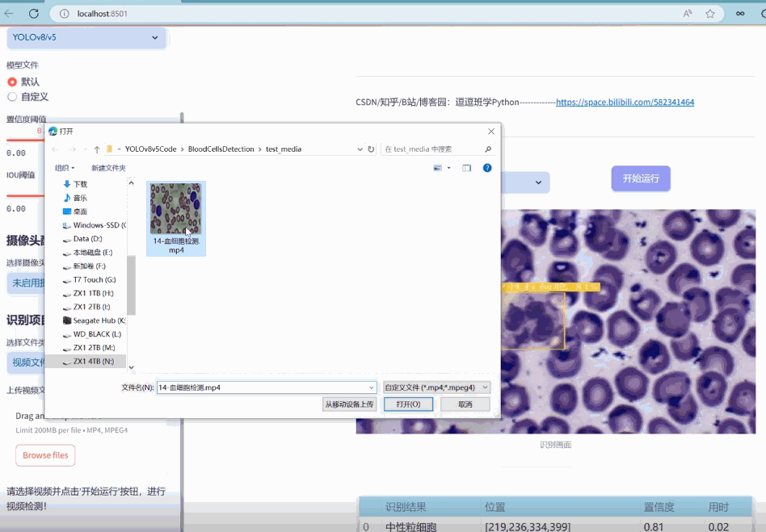Screen dimensions: 766x532
Task: Click the refresh icon beside the address path
Action: [x=371, y=149]
